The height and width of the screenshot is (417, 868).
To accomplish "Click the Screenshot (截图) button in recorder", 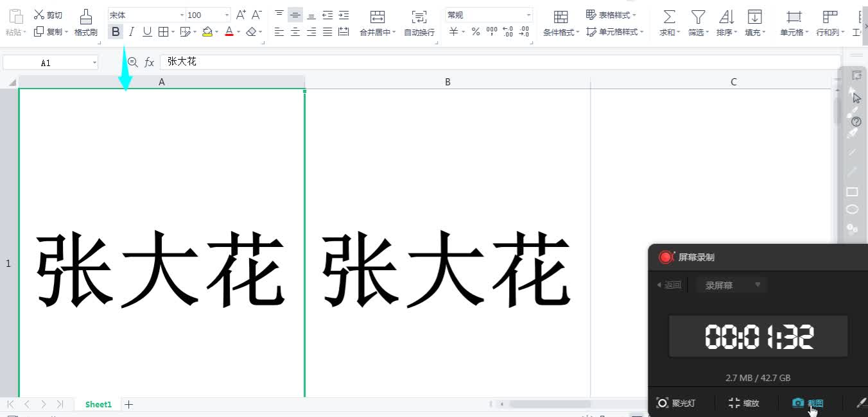I will tap(808, 403).
